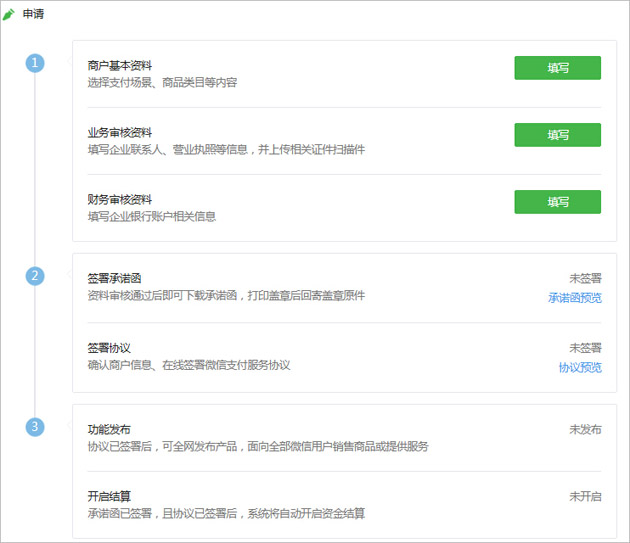Click the step 1 circle marker
Viewport: 630px width, 543px height.
coord(35,63)
